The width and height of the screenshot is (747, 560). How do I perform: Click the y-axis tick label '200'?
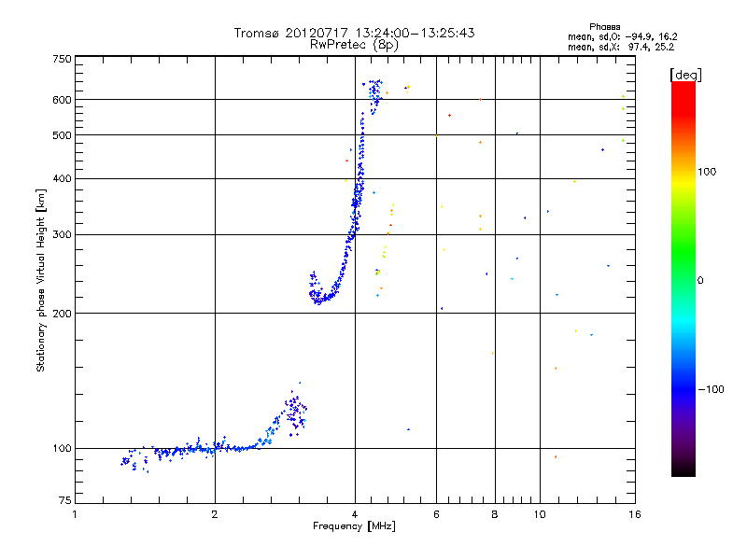[62, 314]
